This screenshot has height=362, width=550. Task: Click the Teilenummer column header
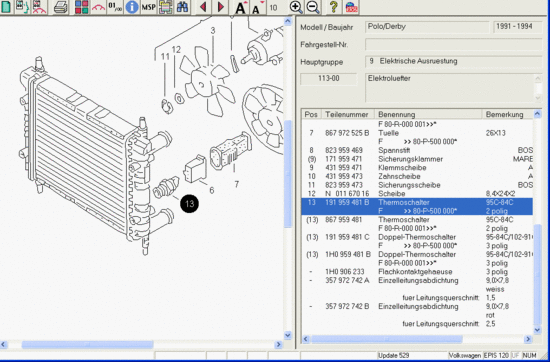pyautogui.click(x=348, y=114)
